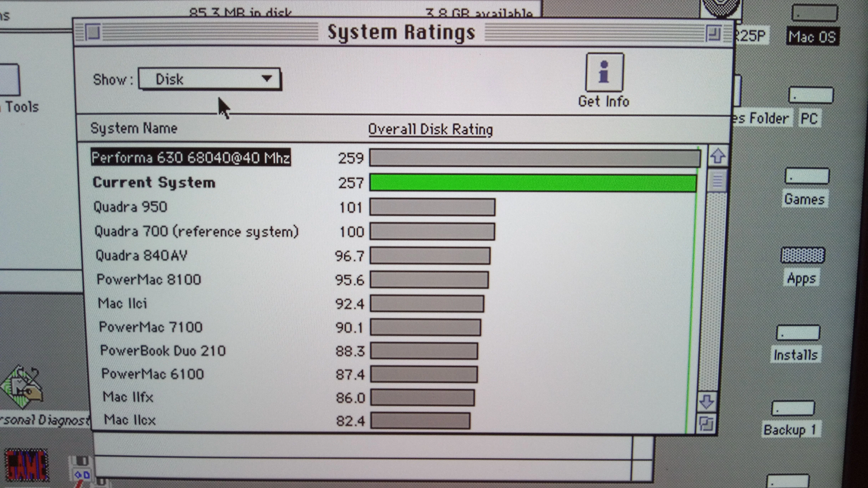Select the Mac IIfx entry
868x488 pixels.
point(128,397)
